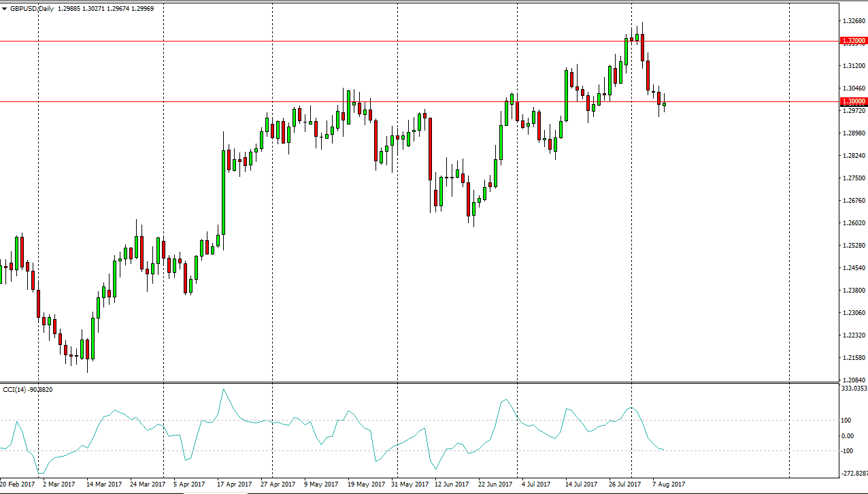The image size is (868, 494).
Task: Click the 12 Jun 2017 date label
Action: (452, 484)
